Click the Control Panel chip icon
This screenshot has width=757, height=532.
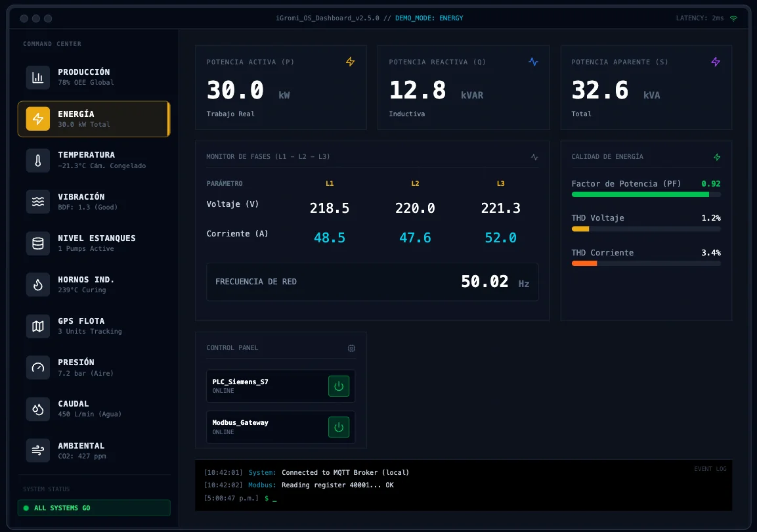(351, 348)
